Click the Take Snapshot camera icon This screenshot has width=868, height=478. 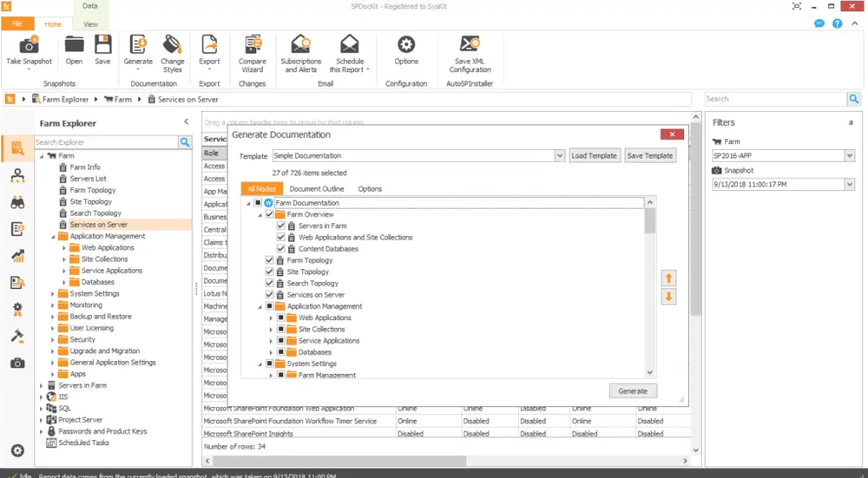(x=29, y=45)
